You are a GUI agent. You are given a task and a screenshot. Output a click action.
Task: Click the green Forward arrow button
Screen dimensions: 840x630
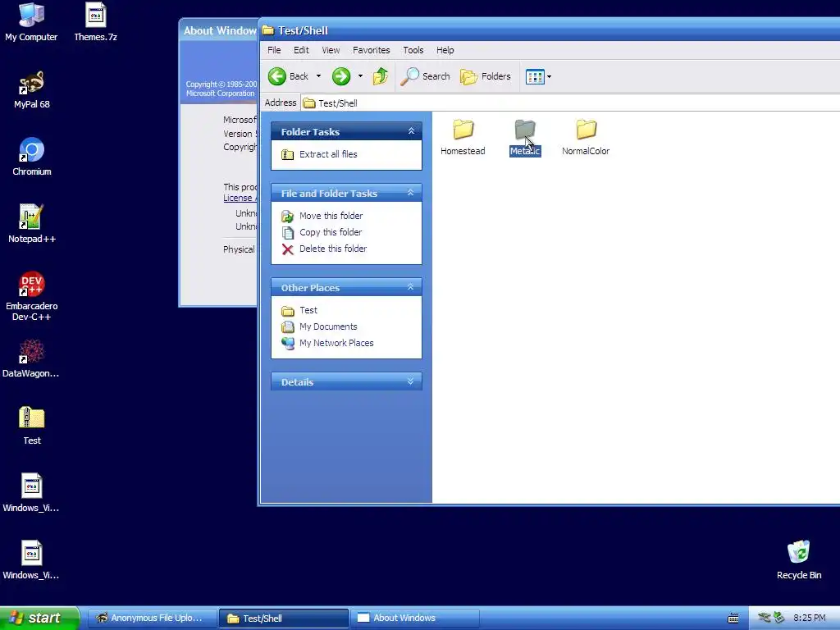click(x=341, y=76)
